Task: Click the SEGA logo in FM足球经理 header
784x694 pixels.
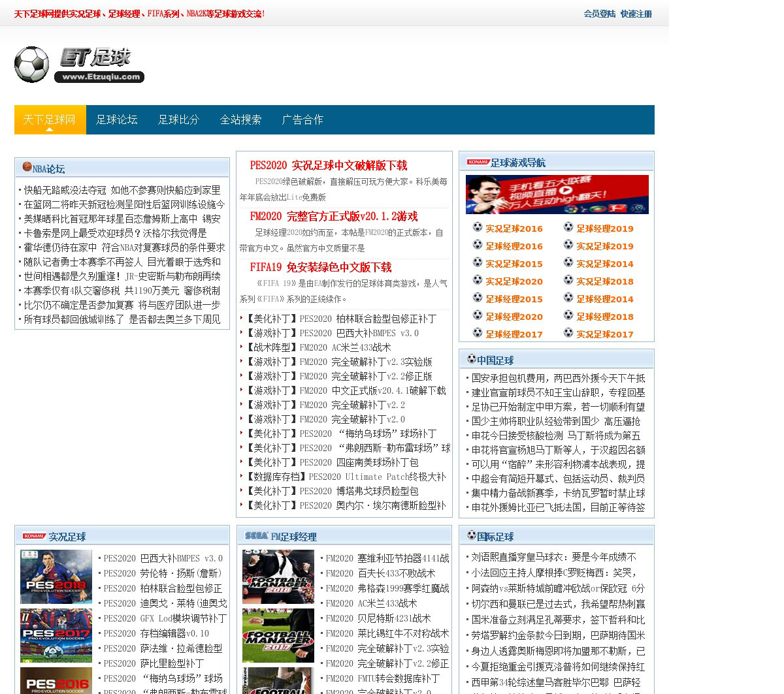Action: (257, 536)
